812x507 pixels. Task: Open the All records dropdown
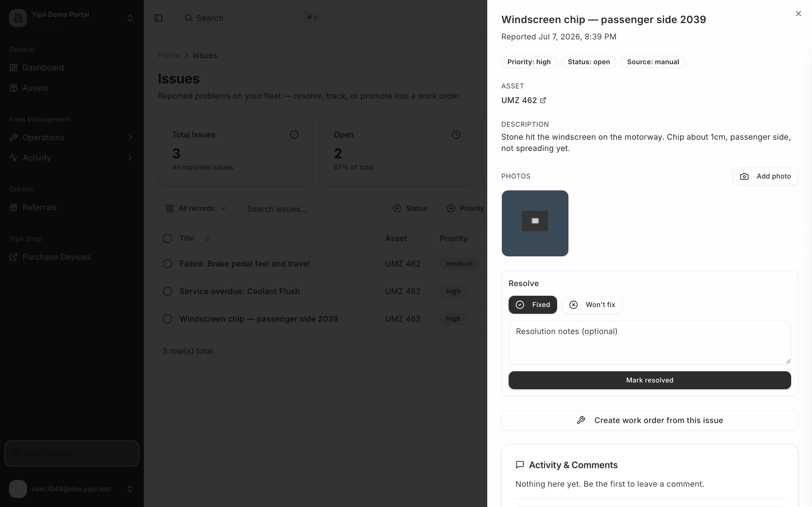196,208
